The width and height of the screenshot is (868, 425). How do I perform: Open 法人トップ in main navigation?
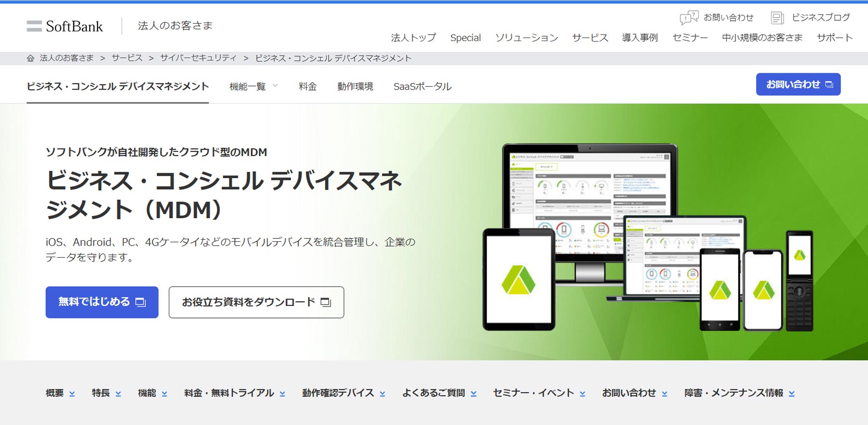[413, 38]
